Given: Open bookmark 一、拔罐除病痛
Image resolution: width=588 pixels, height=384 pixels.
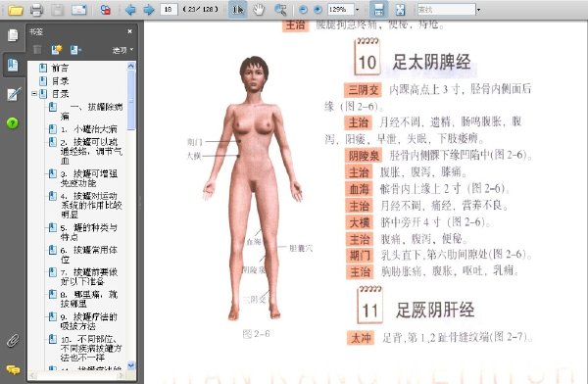Looking at the screenshot, I should 91,112.
